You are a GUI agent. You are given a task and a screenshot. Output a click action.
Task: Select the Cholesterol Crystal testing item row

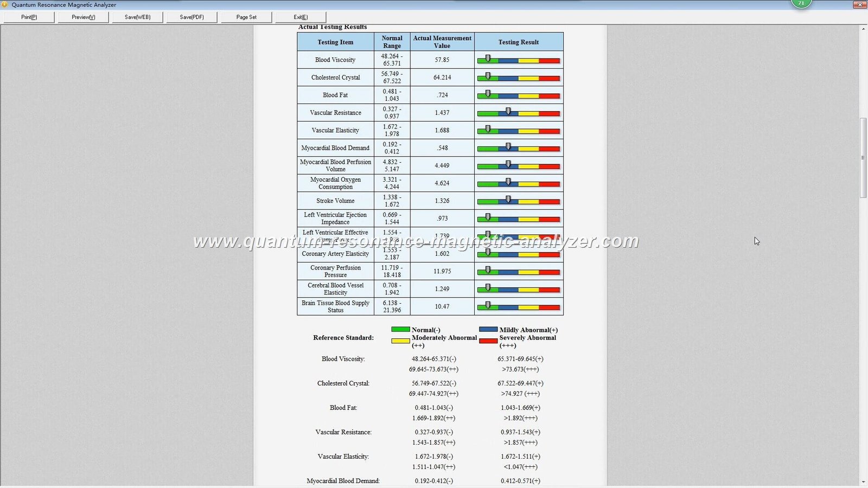click(335, 77)
